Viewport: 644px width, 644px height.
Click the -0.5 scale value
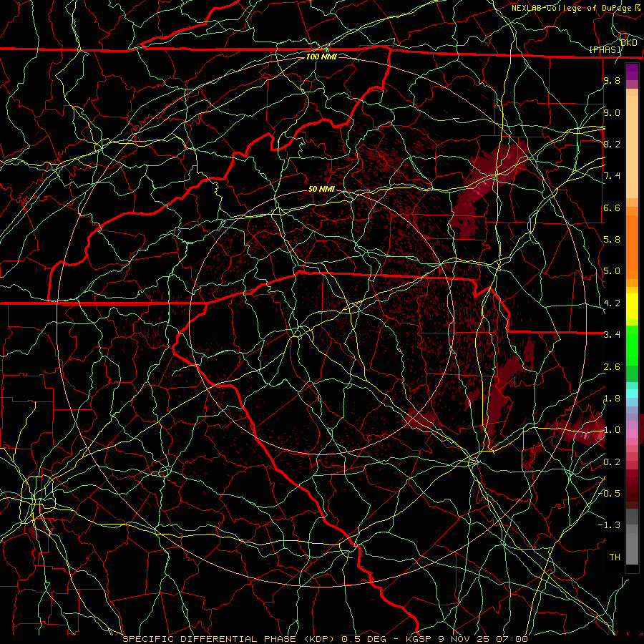[x=610, y=494]
